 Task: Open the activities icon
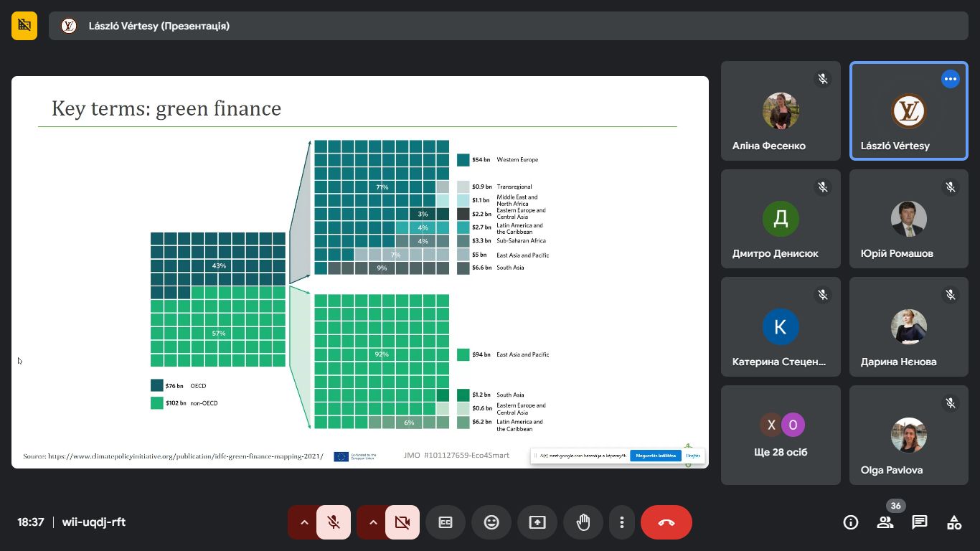click(x=954, y=522)
